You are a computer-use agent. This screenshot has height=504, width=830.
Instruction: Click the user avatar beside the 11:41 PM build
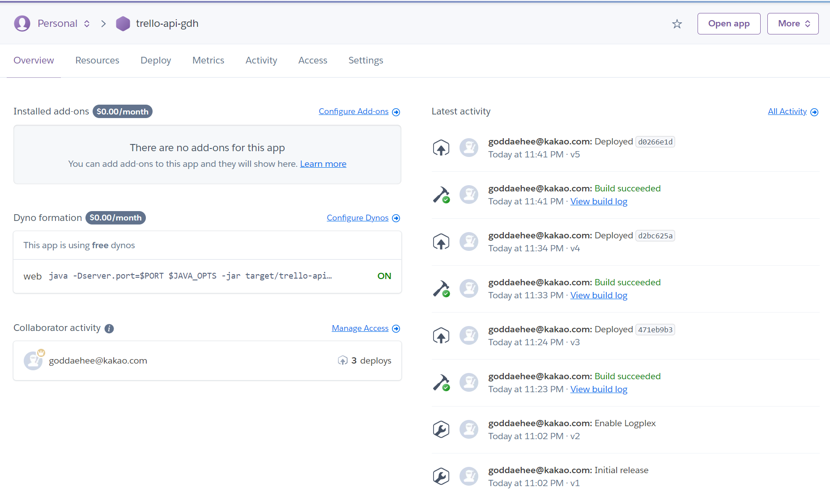[469, 195]
